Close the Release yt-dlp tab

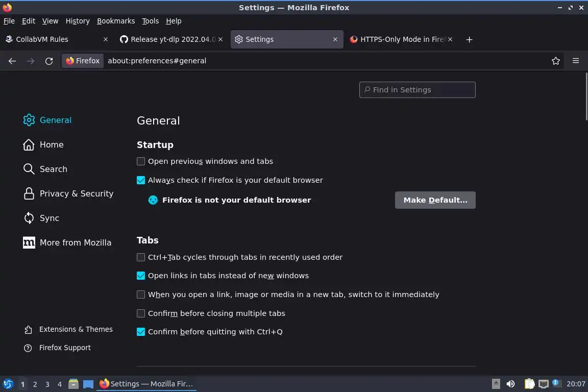pyautogui.click(x=220, y=39)
